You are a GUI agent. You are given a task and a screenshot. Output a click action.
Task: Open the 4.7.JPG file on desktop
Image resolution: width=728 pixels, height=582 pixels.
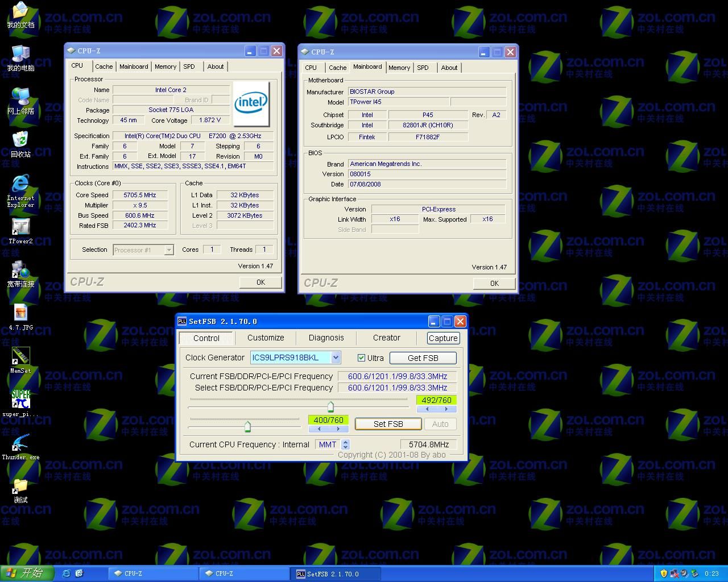click(20, 318)
